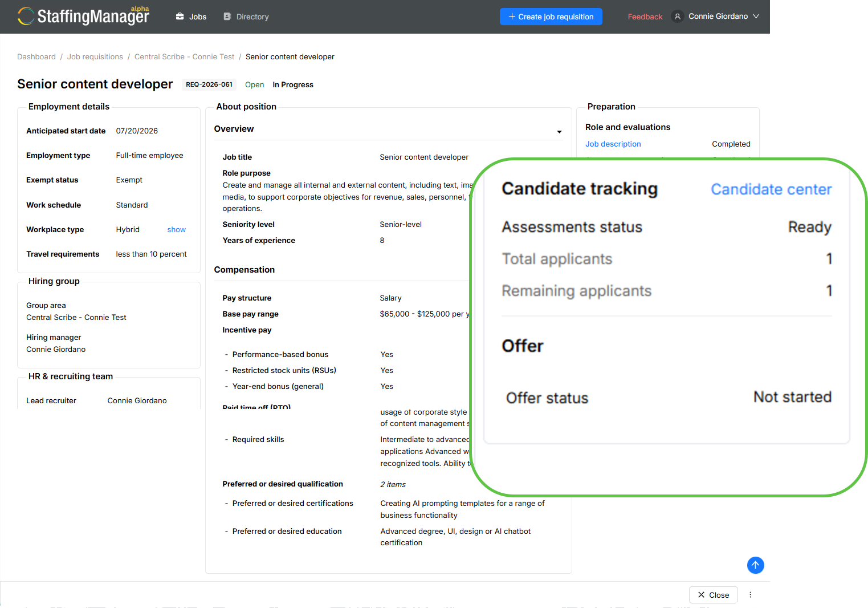868x608 pixels.
Task: Click the Senior content developer heading
Action: click(95, 84)
